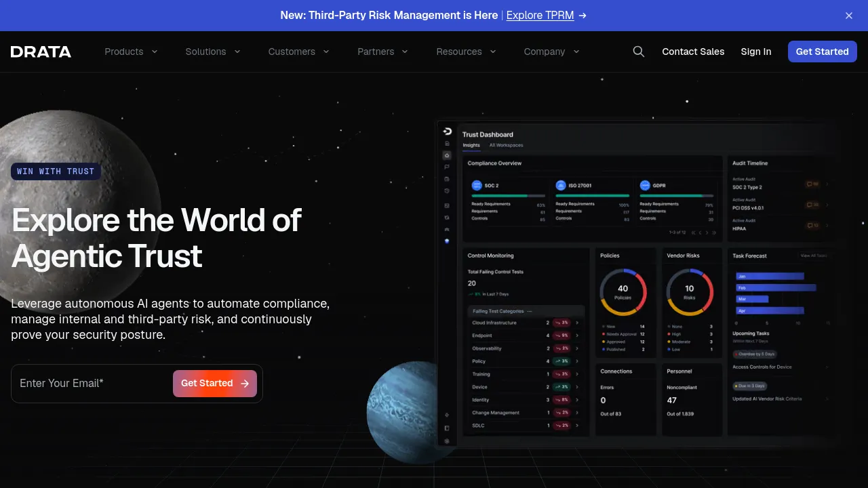Switch to the Insights tab
The height and width of the screenshot is (488, 868).
[x=471, y=145]
